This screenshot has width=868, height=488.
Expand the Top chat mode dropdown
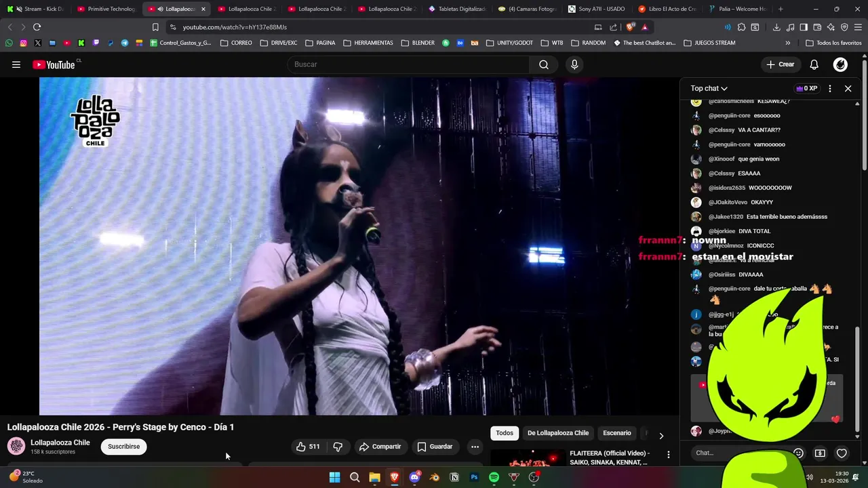[x=709, y=88]
